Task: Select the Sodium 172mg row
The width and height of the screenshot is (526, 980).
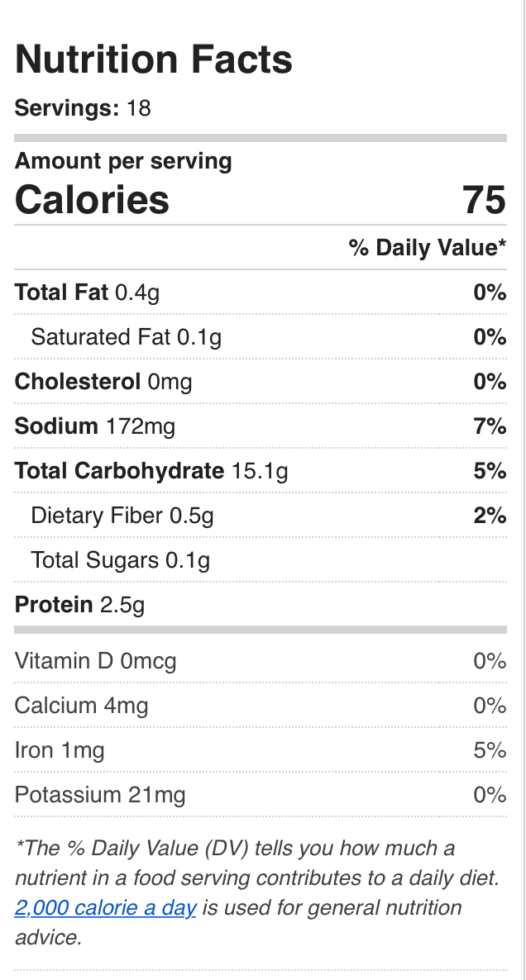Action: point(95,426)
